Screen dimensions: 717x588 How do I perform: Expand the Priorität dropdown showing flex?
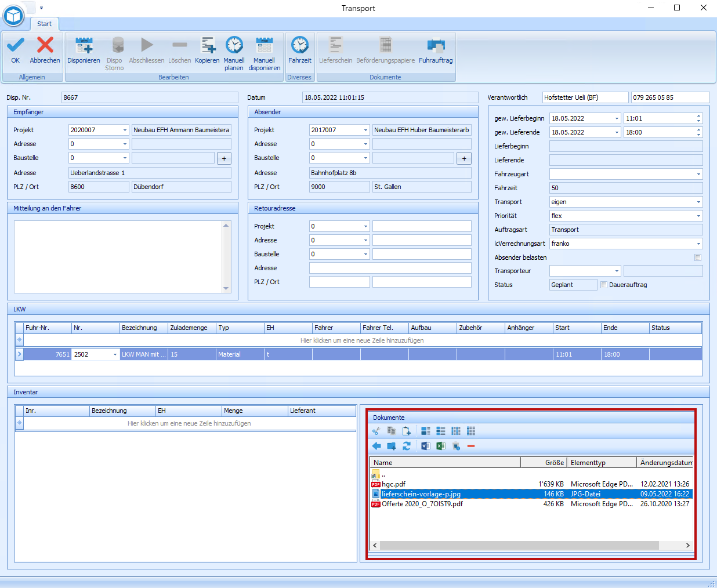[698, 216]
